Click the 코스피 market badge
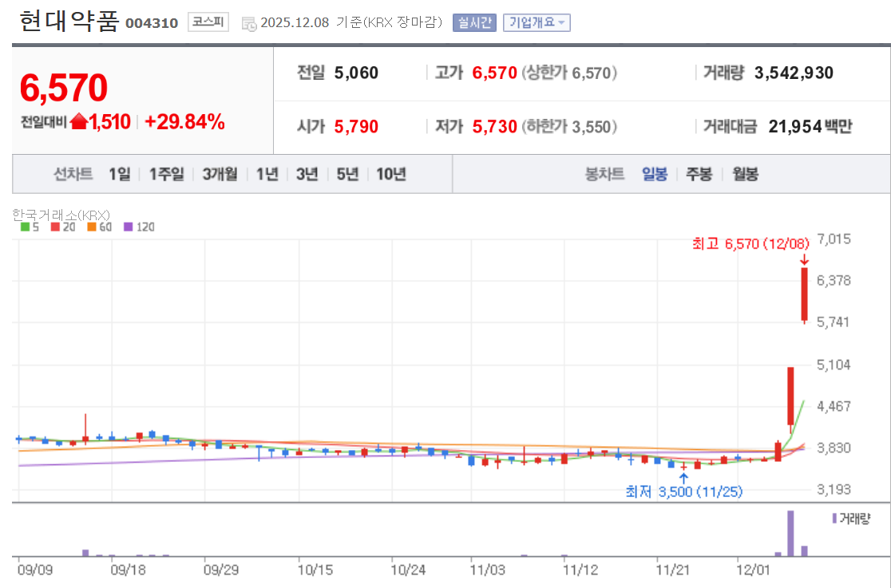The height and width of the screenshot is (588, 891). 208,22
